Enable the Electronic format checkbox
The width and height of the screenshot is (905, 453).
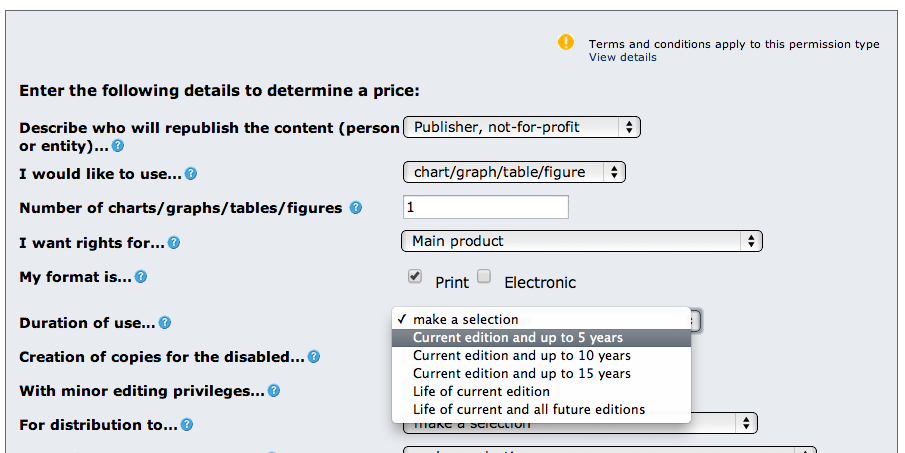484,276
